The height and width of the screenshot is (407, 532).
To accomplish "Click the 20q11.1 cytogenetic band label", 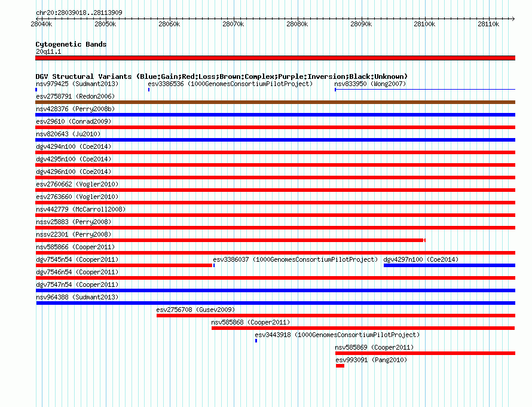I will [48, 51].
